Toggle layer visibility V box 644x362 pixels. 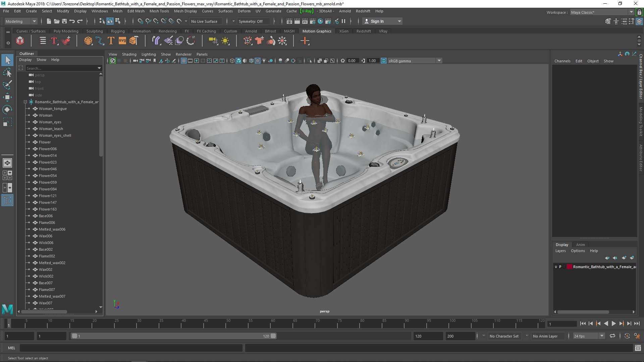click(x=556, y=267)
